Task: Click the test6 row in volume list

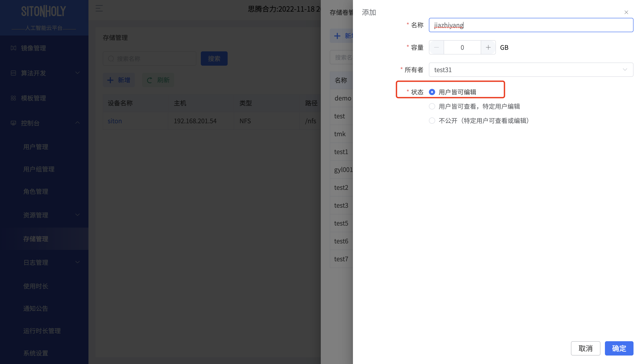Action: [342, 241]
